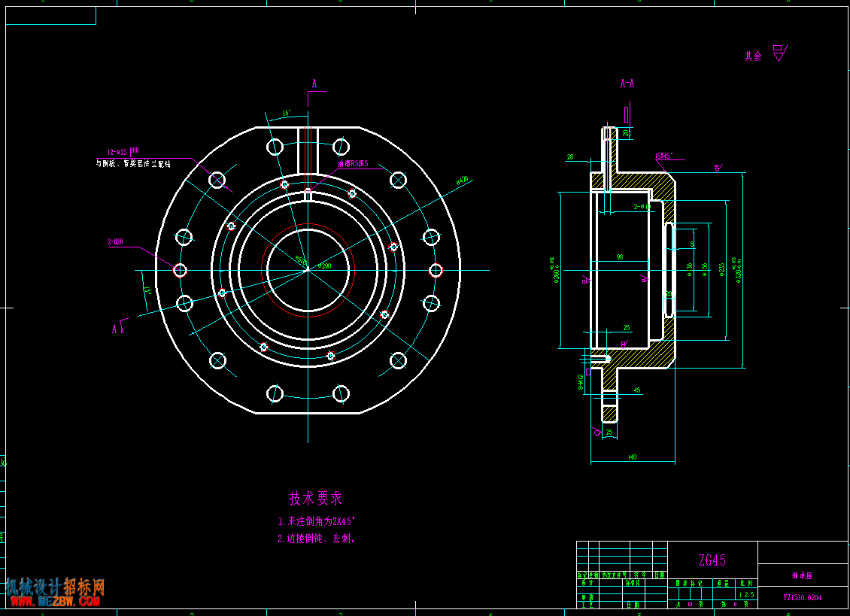
Task: Click technical requirement line 1 about chamfers
Action: (x=316, y=521)
